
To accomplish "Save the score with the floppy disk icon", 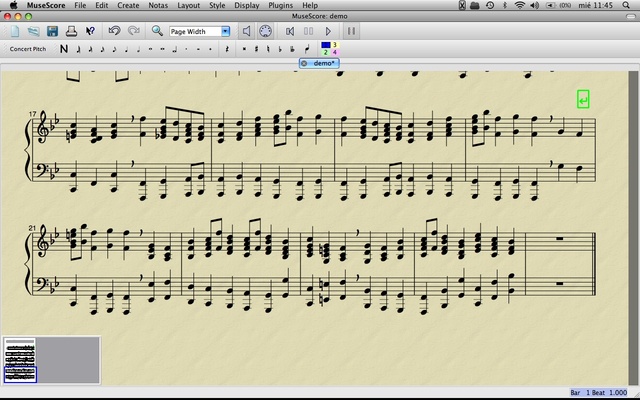I will (x=52, y=31).
